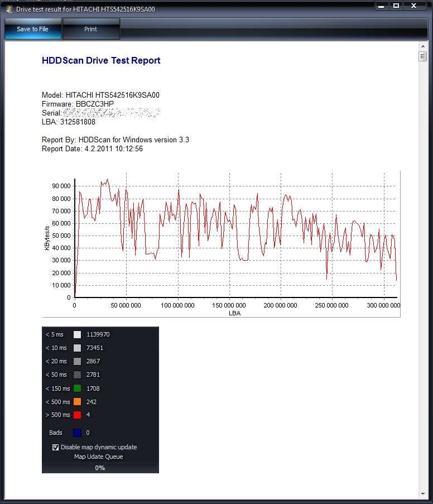Click the HDDScan icon in title bar

click(x=9, y=9)
